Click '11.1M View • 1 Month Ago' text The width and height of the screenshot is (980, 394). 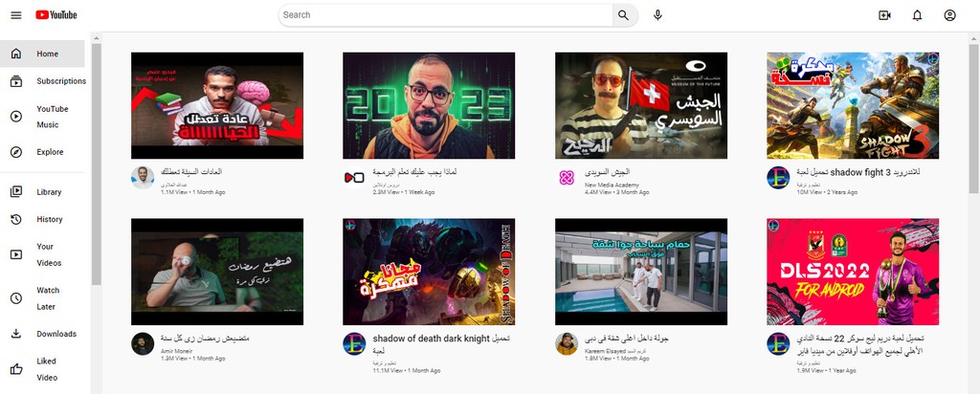[406, 370]
